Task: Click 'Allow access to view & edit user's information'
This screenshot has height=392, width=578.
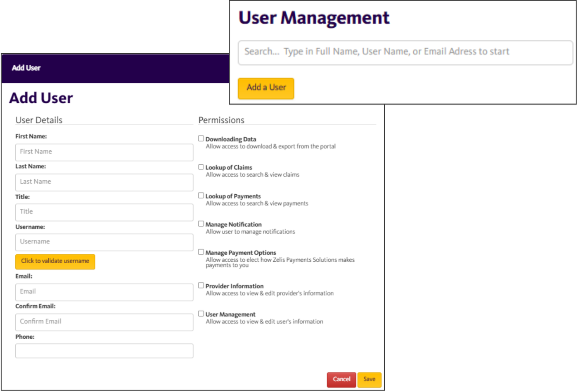Action: click(x=265, y=322)
